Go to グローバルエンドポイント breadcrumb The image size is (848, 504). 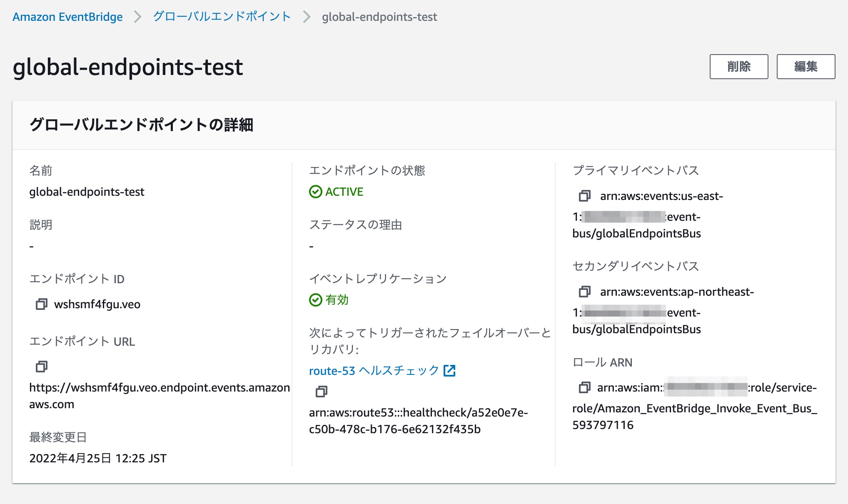point(222,17)
